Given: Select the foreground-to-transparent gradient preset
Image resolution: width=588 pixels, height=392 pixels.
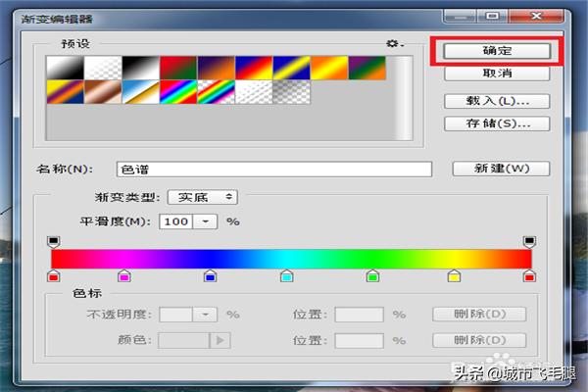Looking at the screenshot, I should (x=103, y=68).
